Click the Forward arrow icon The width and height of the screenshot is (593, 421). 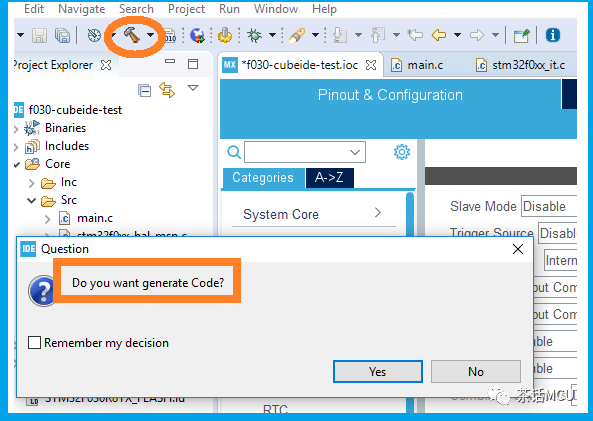477,36
